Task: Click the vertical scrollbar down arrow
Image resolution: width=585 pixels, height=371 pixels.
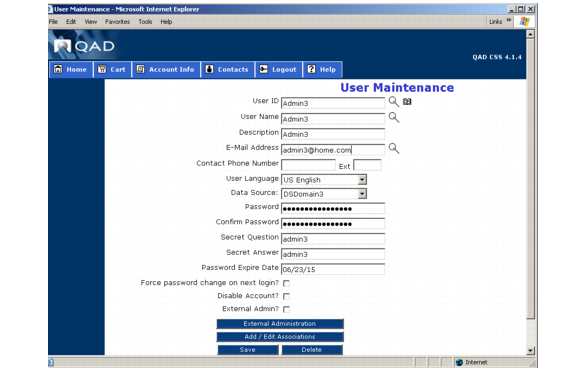Action: tap(530, 351)
